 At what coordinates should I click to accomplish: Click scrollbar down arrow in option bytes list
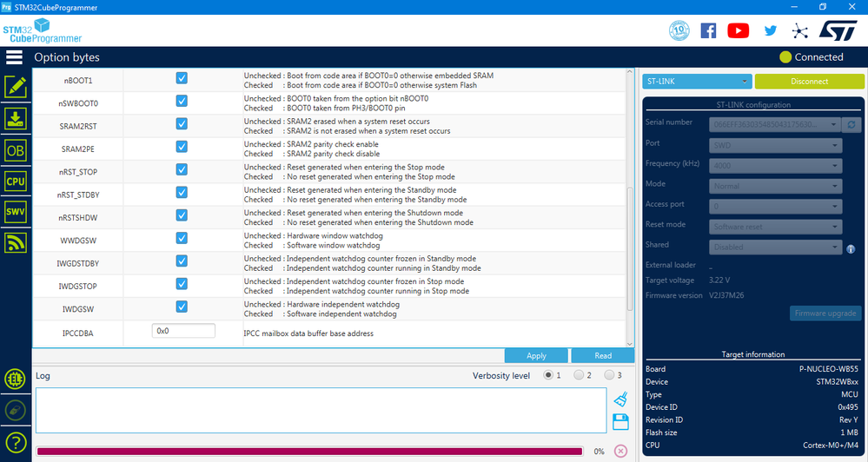(629, 344)
